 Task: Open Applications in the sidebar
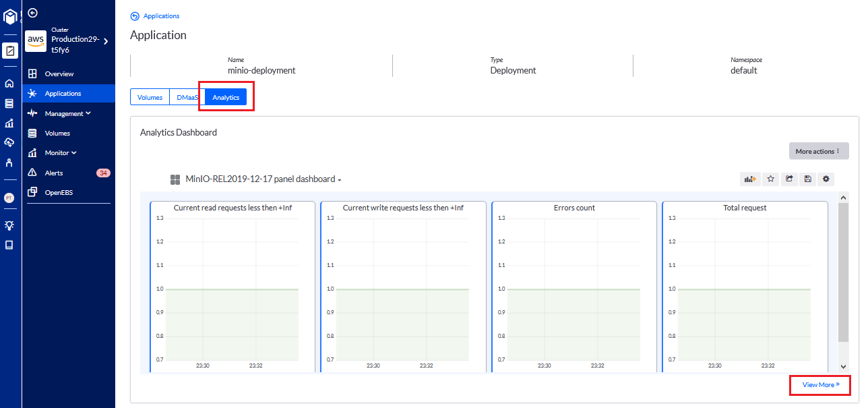coord(68,94)
